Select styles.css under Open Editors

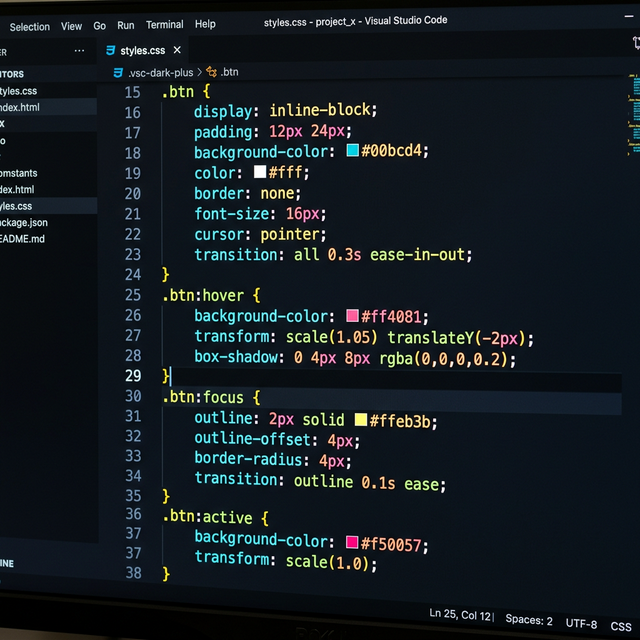click(18, 91)
